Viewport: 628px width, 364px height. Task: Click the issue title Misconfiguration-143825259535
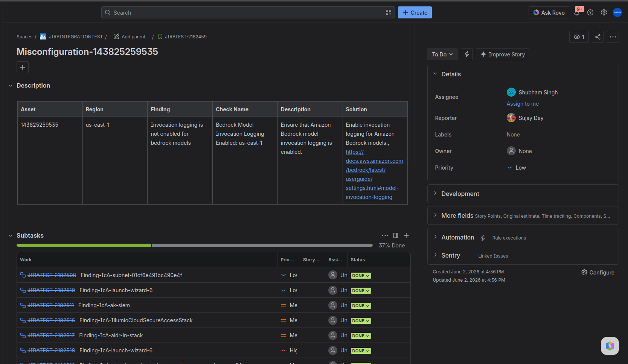pyautogui.click(x=87, y=52)
